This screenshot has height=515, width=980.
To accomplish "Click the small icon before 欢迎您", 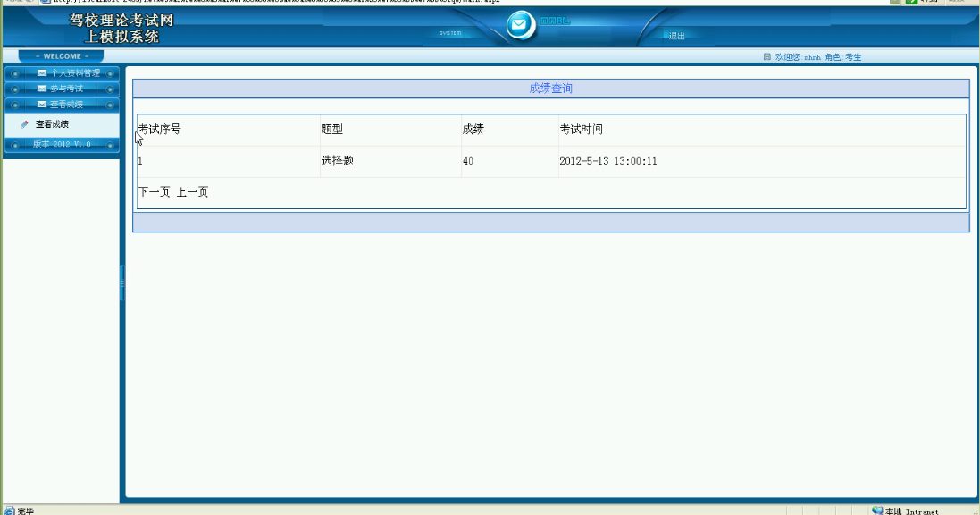I will 766,57.
